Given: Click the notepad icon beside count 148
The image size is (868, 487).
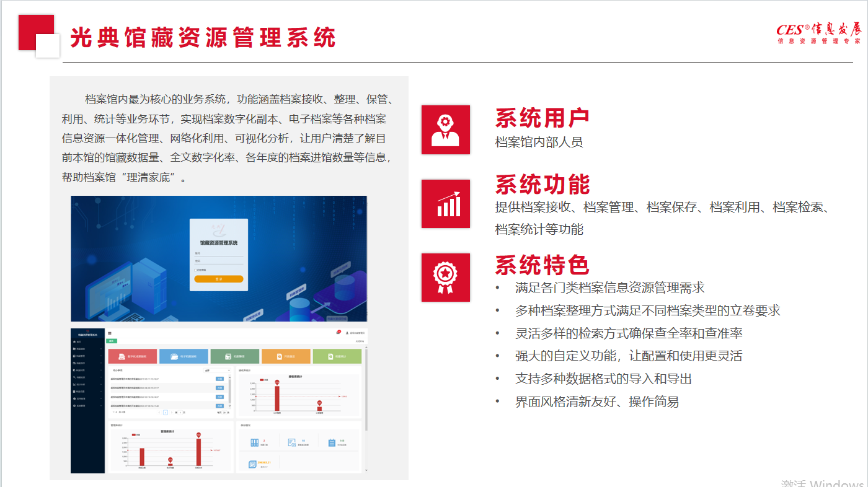Looking at the screenshot, I should point(332,442).
